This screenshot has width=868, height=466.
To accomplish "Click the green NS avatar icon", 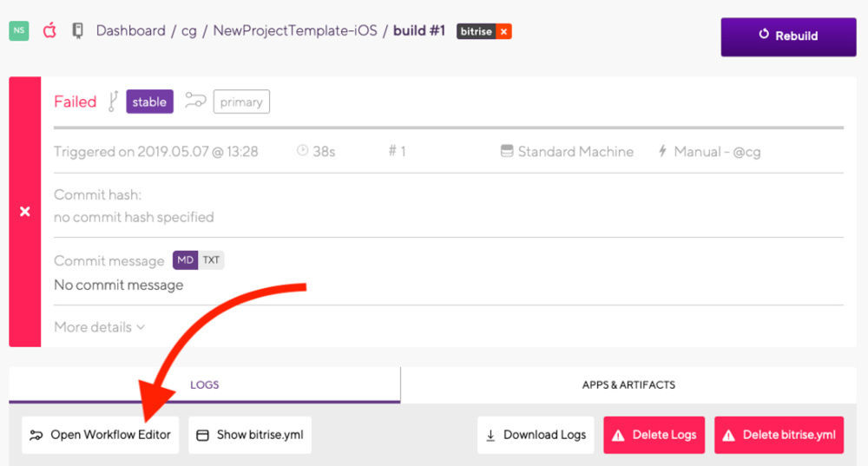I will click(19, 30).
